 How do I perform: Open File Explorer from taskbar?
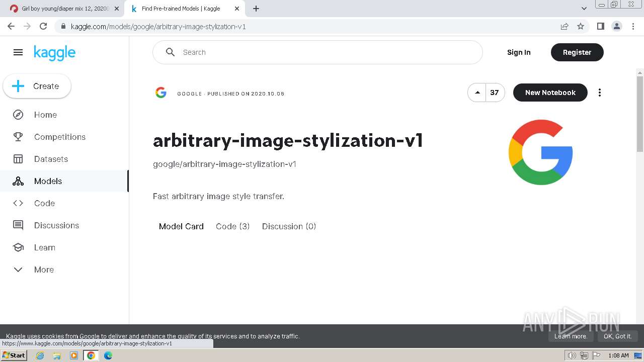click(57, 355)
